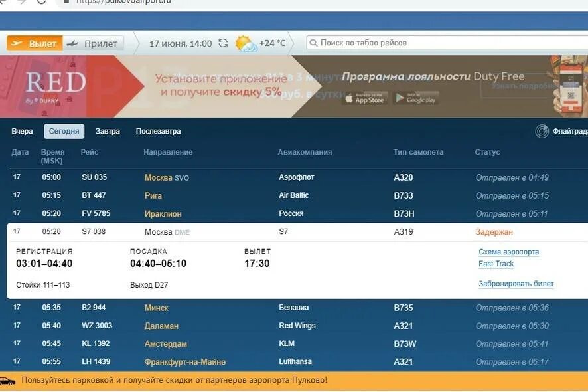Image resolution: width=588 pixels, height=392 pixels.
Task: Click the Выход D27 gate text
Action: 149,286
